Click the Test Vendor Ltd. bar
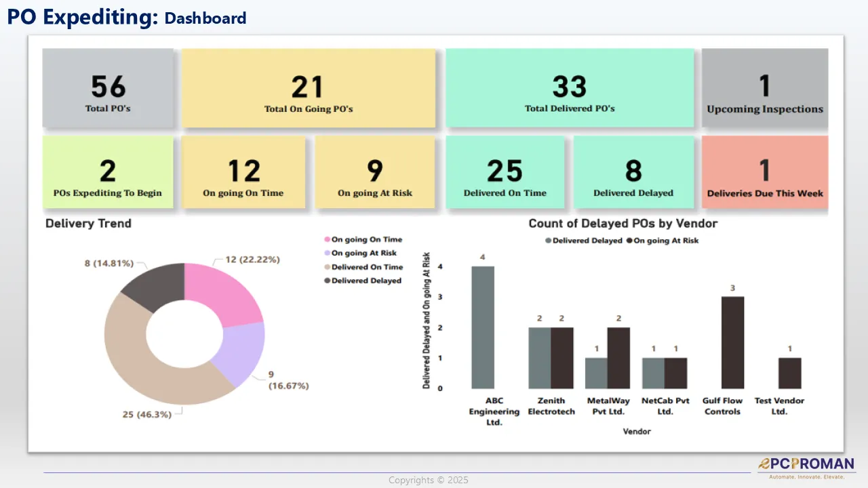The height and width of the screenshot is (488, 868). click(x=790, y=373)
